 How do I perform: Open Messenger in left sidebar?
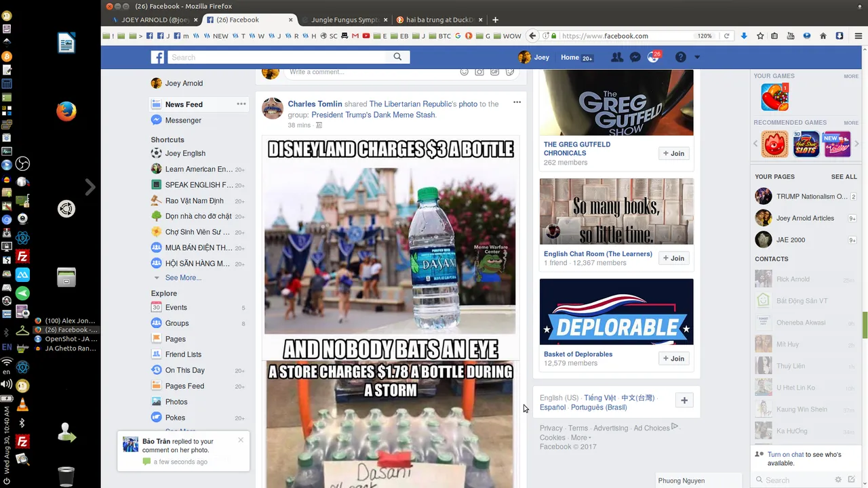[x=183, y=120]
